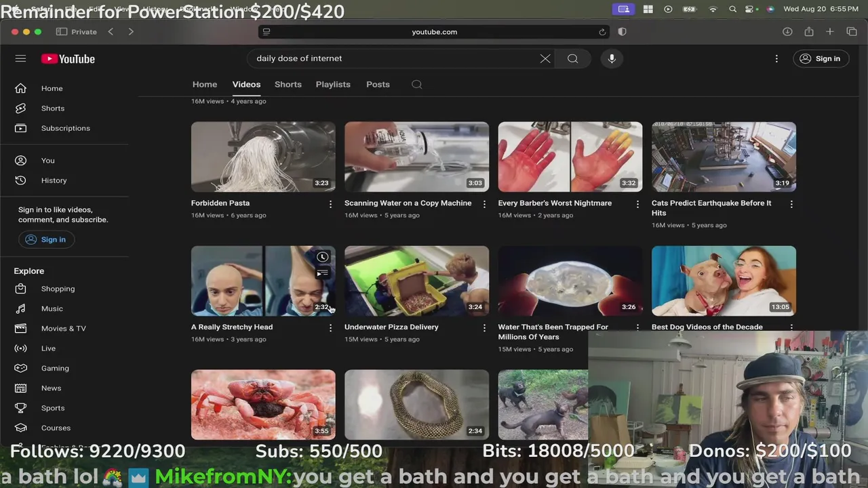The width and height of the screenshot is (868, 488).
Task: Click the youtube.com address bar
Action: 434,32
